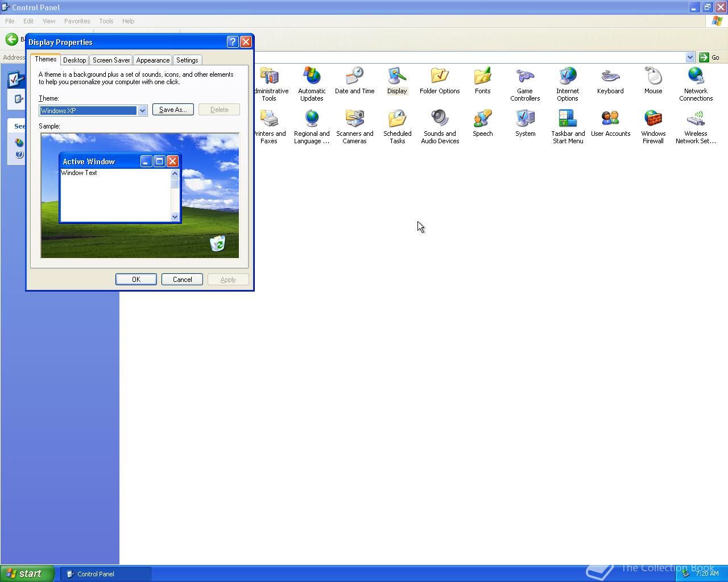Open the File menu
The width and height of the screenshot is (728, 582).
pyautogui.click(x=10, y=21)
